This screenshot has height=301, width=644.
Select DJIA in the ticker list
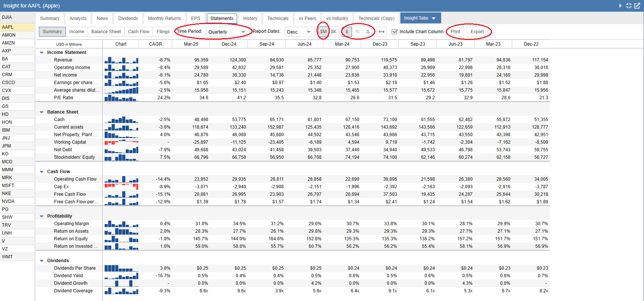pyautogui.click(x=17, y=17)
